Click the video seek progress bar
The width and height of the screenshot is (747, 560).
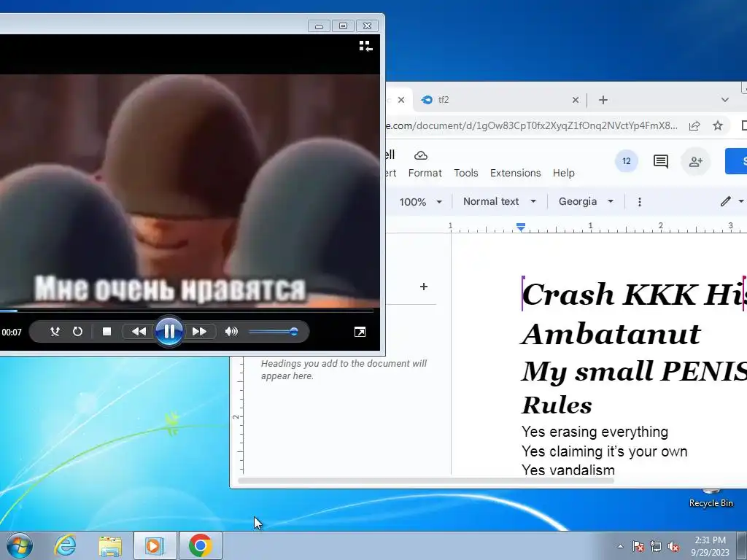[187, 311]
